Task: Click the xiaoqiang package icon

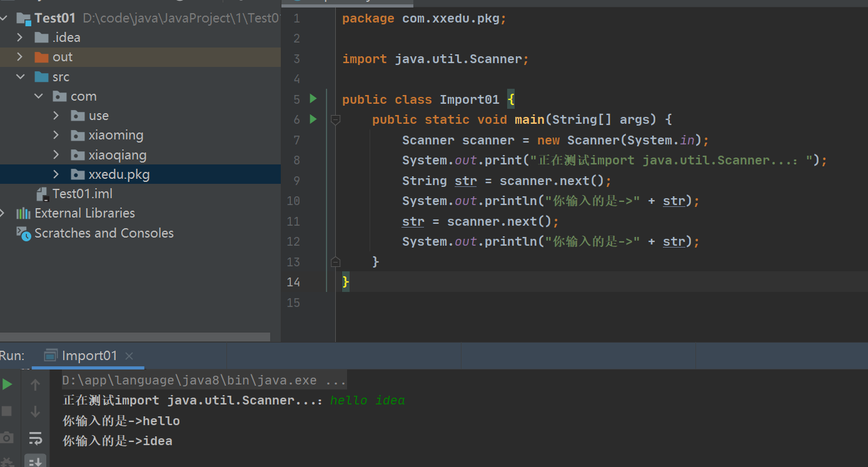Action: point(78,155)
